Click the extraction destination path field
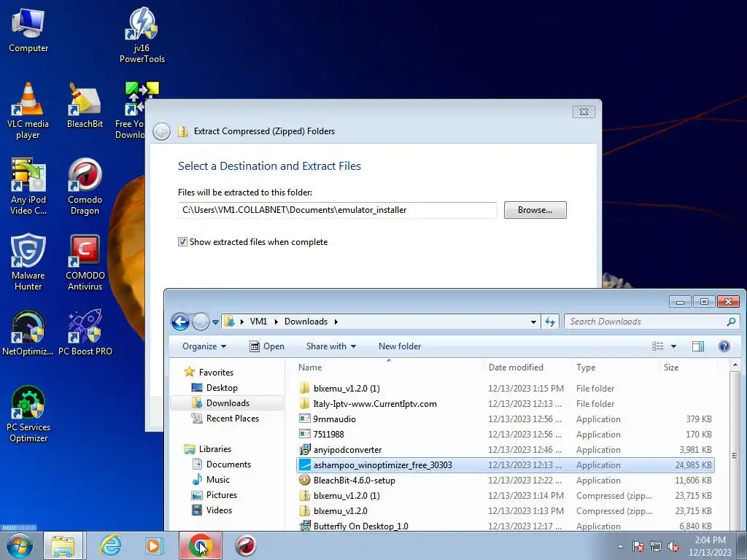This screenshot has height=560, width=747. tap(337, 210)
